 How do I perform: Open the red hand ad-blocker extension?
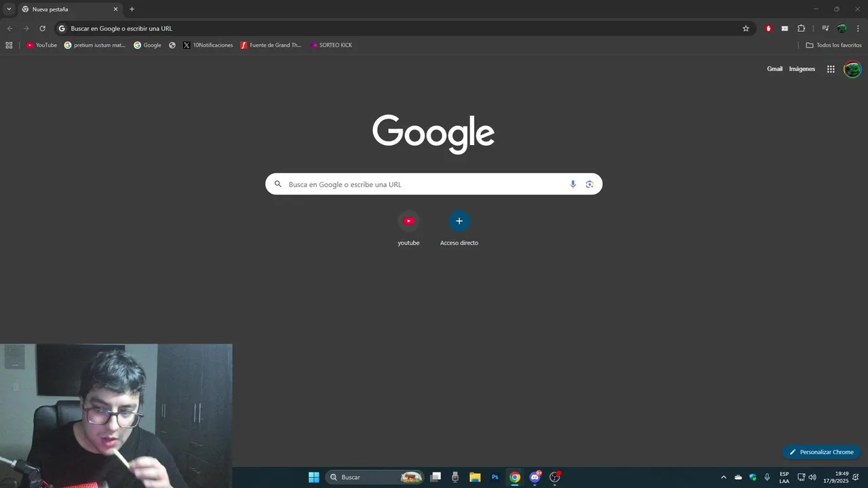[x=768, y=28]
